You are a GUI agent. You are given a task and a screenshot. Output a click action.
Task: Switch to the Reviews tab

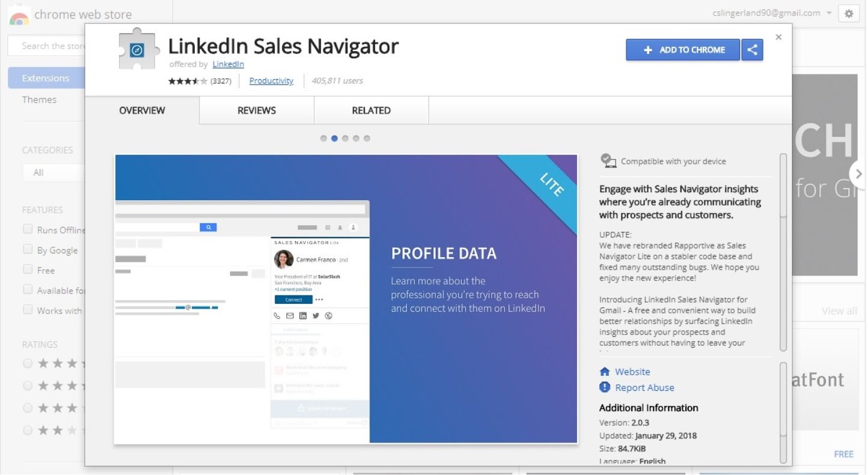[257, 110]
